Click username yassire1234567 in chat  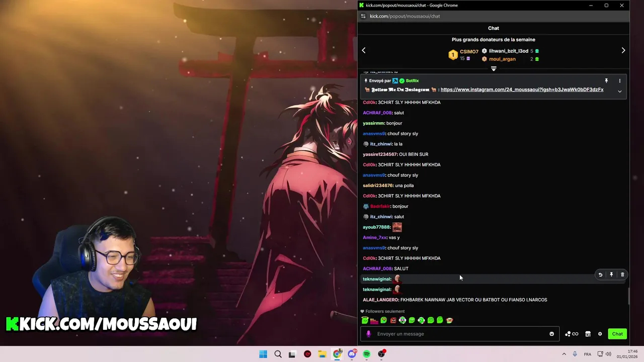click(x=380, y=154)
